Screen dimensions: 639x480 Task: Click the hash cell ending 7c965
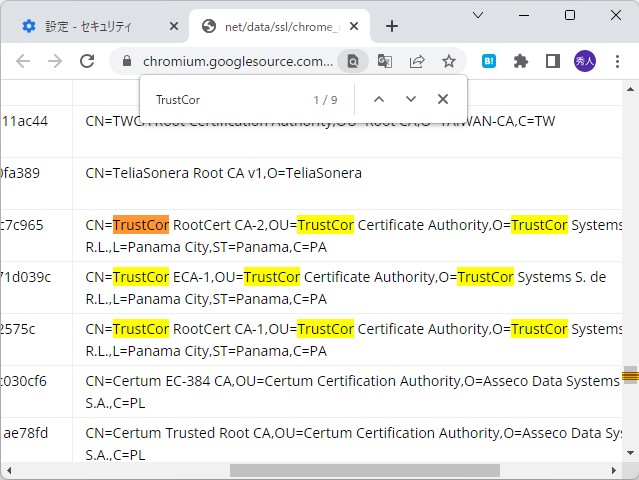click(x=22, y=225)
